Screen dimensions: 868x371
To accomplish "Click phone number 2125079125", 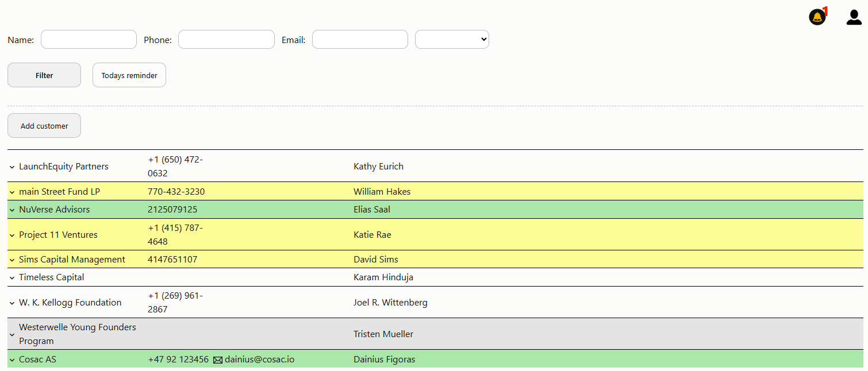I will pos(172,210).
